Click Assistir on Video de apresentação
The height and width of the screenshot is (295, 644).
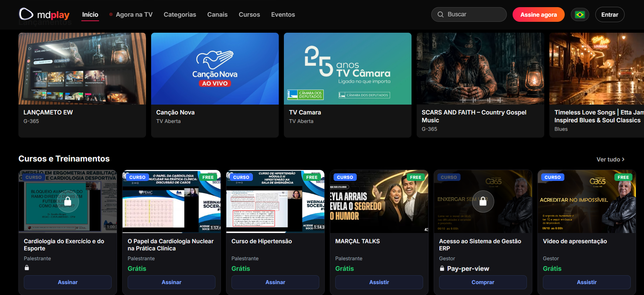pyautogui.click(x=587, y=282)
